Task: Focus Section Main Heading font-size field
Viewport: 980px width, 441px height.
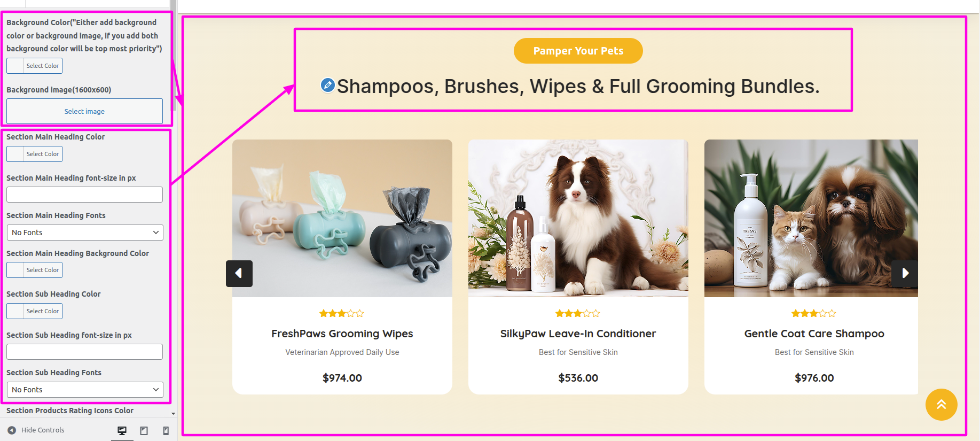Action: [x=85, y=195]
